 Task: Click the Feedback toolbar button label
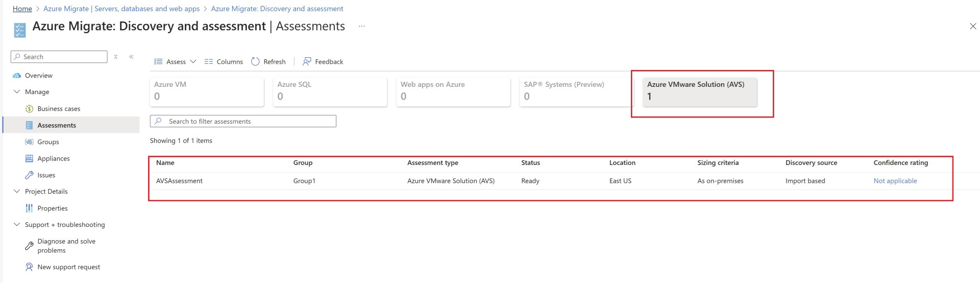click(x=329, y=62)
